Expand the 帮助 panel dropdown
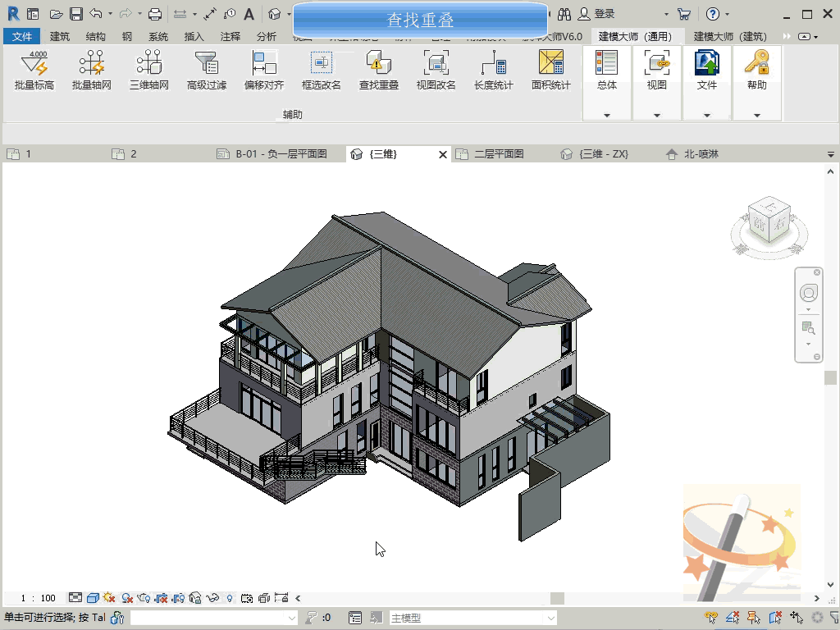840x630 pixels. pyautogui.click(x=757, y=115)
